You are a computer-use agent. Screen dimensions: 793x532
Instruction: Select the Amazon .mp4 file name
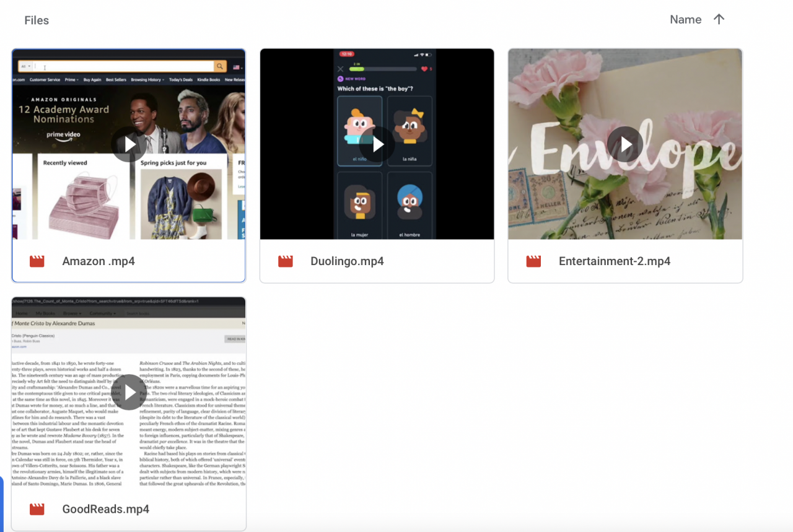tap(99, 261)
